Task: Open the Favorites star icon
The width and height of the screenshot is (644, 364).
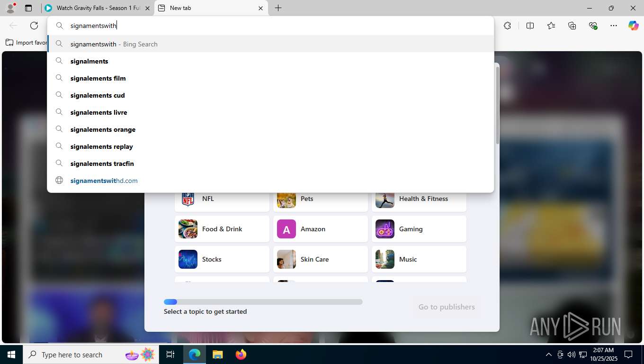Action: (551, 26)
